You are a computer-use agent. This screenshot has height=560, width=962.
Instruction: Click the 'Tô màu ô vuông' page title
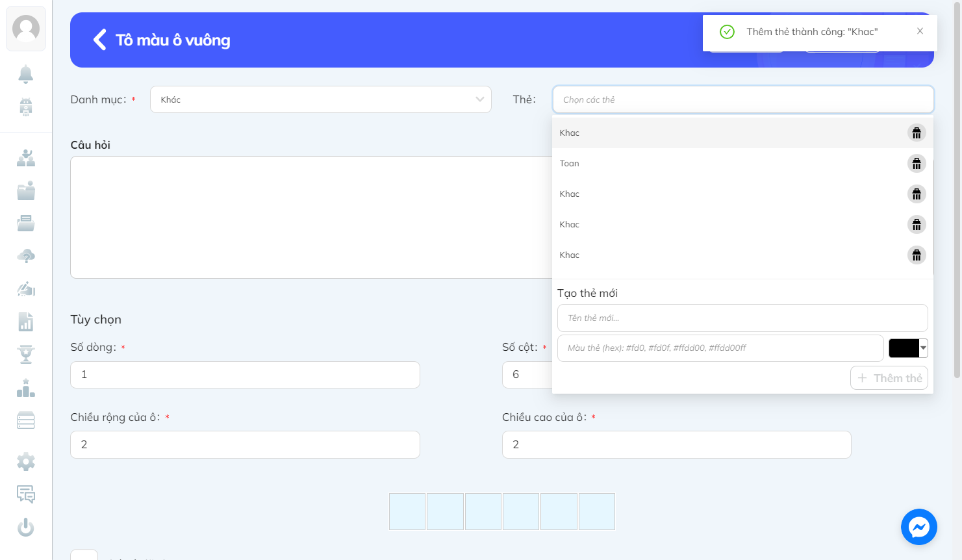coord(173,40)
